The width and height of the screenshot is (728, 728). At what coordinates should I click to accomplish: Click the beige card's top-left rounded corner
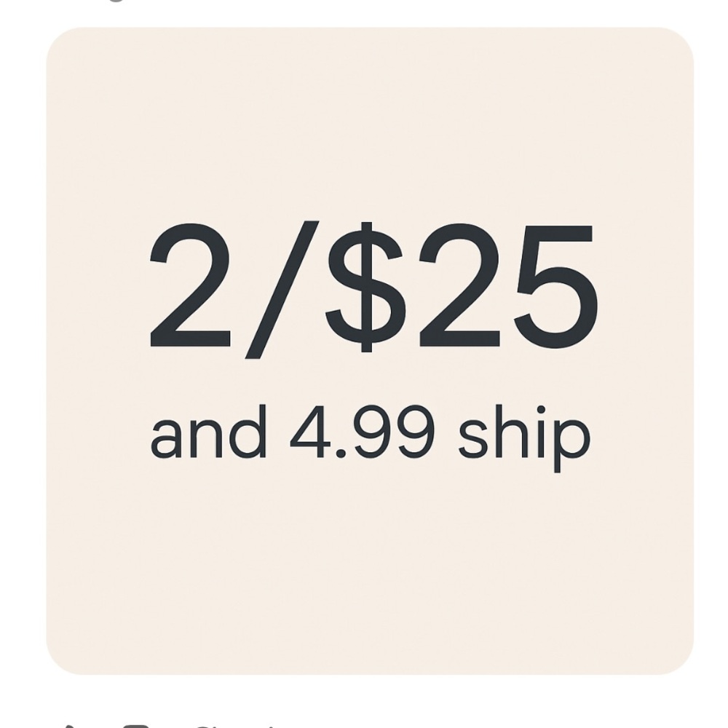pyautogui.click(x=62, y=44)
